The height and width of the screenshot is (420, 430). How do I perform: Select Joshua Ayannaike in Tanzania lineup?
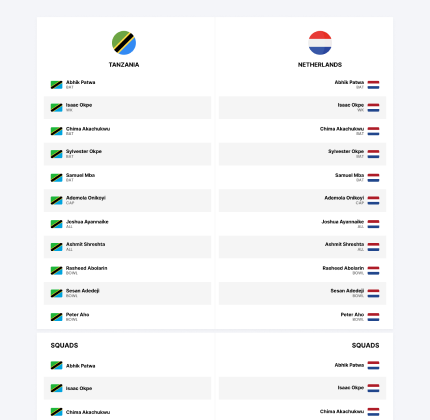point(87,222)
